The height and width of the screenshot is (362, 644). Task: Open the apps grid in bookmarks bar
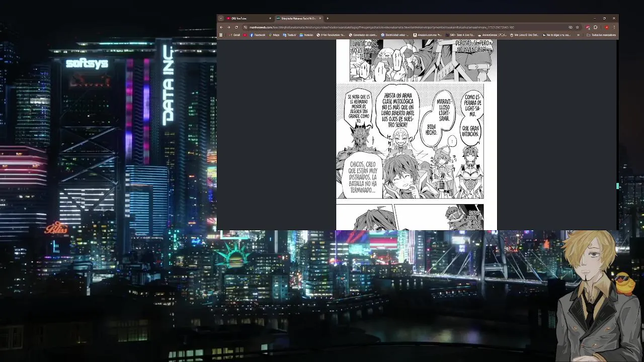221,35
